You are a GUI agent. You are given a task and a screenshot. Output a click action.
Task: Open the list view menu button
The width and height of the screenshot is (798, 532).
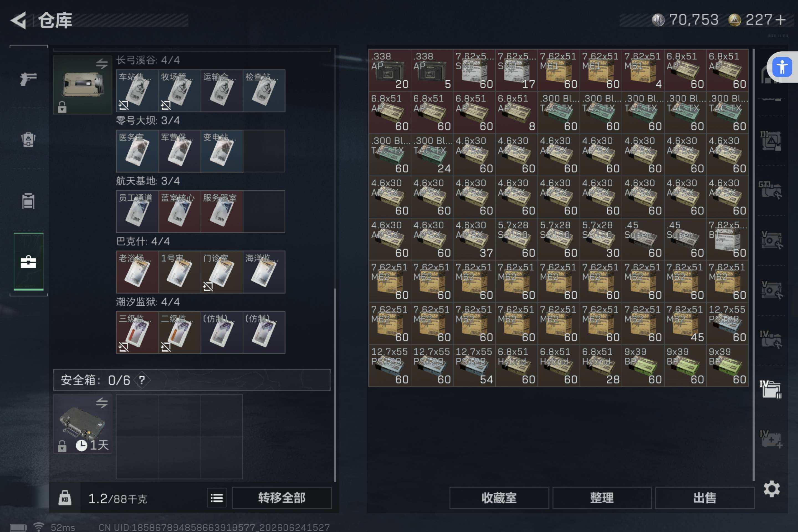[216, 498]
